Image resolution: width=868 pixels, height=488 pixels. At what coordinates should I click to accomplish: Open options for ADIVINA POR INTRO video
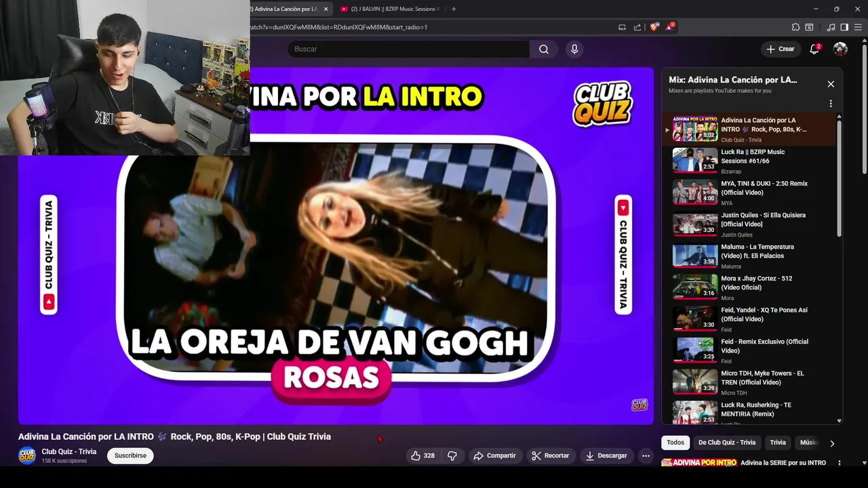click(839, 463)
